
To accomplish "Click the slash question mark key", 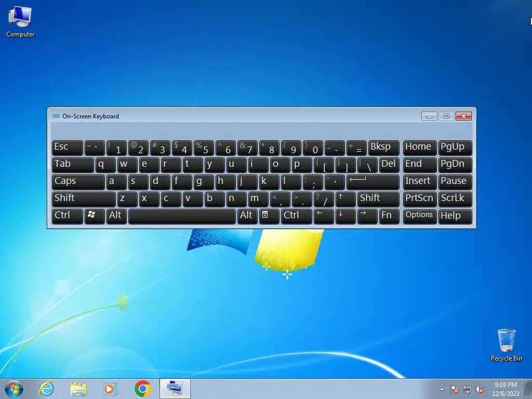I will point(324,199).
